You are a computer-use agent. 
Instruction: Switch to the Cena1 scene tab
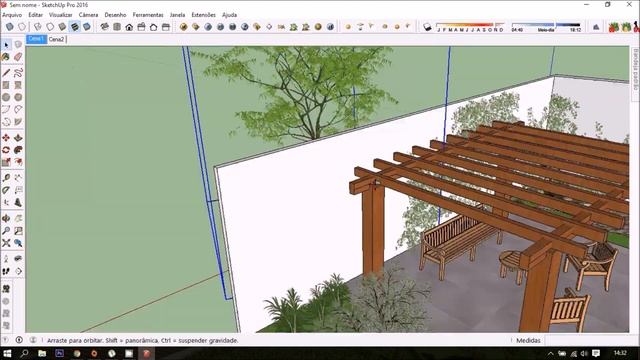point(36,39)
